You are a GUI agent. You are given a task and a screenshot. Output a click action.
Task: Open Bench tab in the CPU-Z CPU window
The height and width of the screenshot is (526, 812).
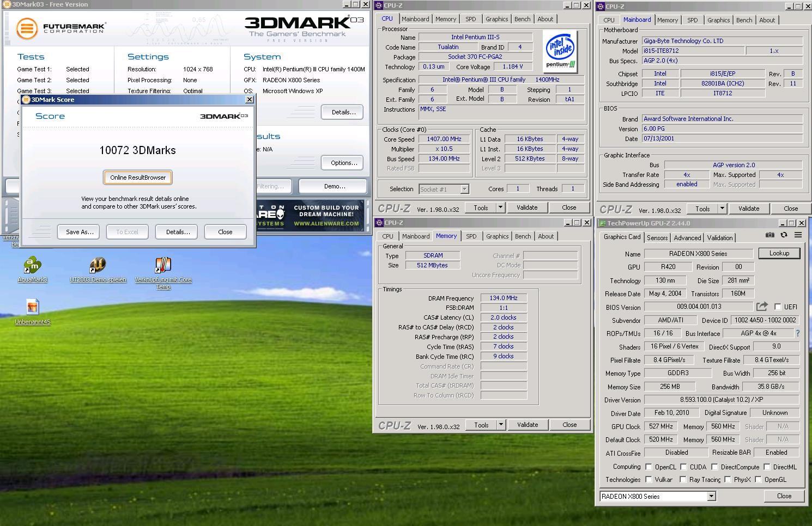(x=522, y=19)
